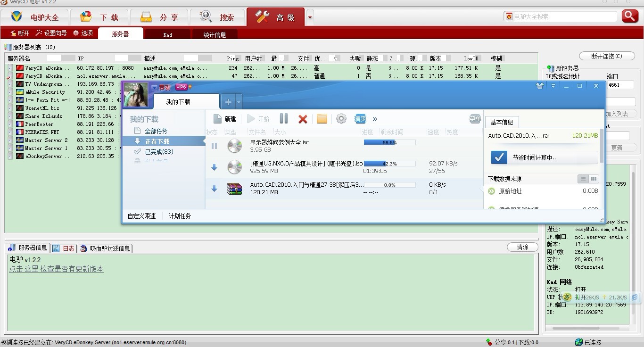Show 全部任务 all tasks
The height and width of the screenshot is (347, 644).
(156, 131)
